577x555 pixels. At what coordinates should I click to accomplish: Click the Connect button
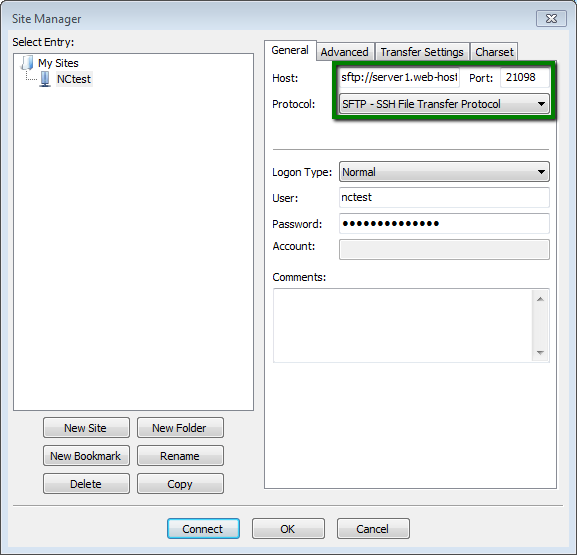203,529
